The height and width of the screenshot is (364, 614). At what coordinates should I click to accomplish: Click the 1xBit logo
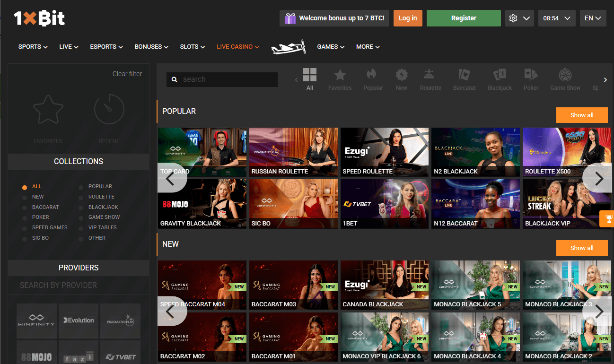(39, 18)
